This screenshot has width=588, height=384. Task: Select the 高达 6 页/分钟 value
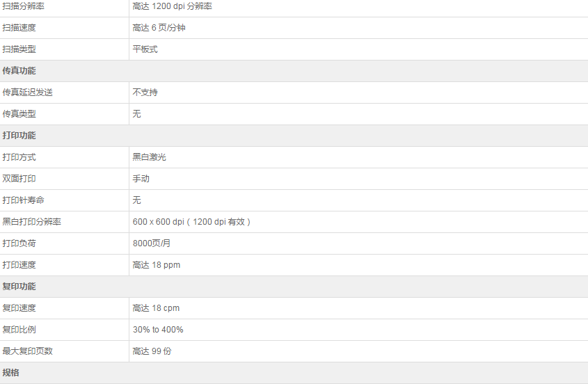tap(159, 28)
